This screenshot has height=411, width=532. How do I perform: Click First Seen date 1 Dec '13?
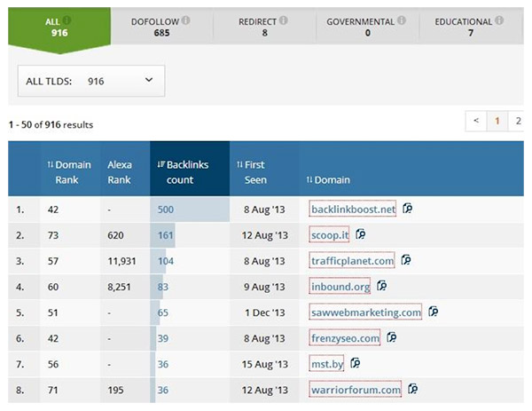click(265, 312)
